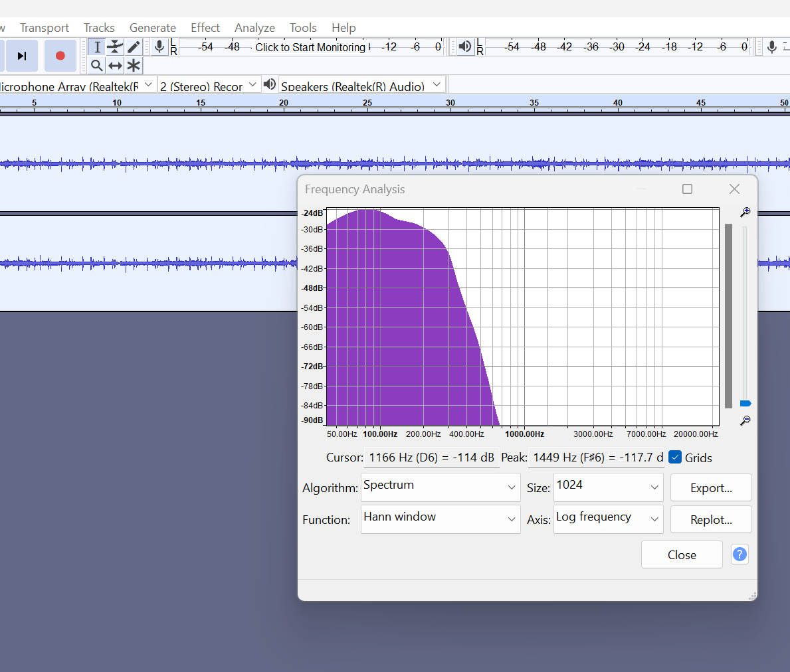
Task: Click the Export... button
Action: (x=711, y=487)
